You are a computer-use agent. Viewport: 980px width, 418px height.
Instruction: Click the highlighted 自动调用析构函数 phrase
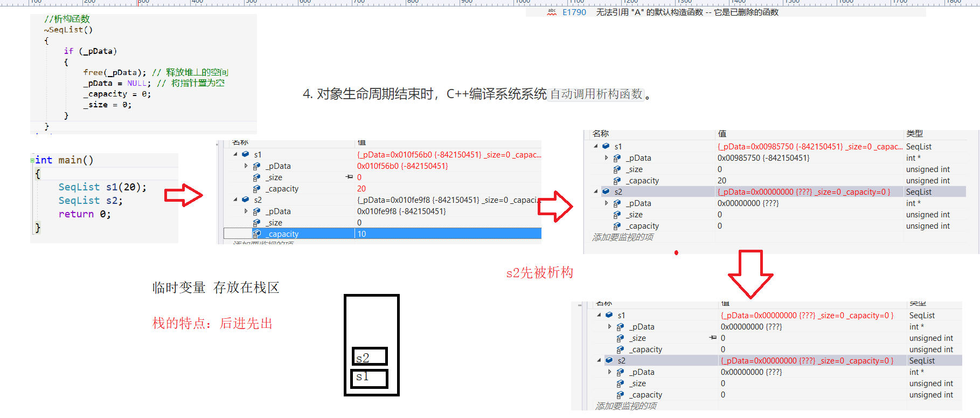click(x=596, y=94)
